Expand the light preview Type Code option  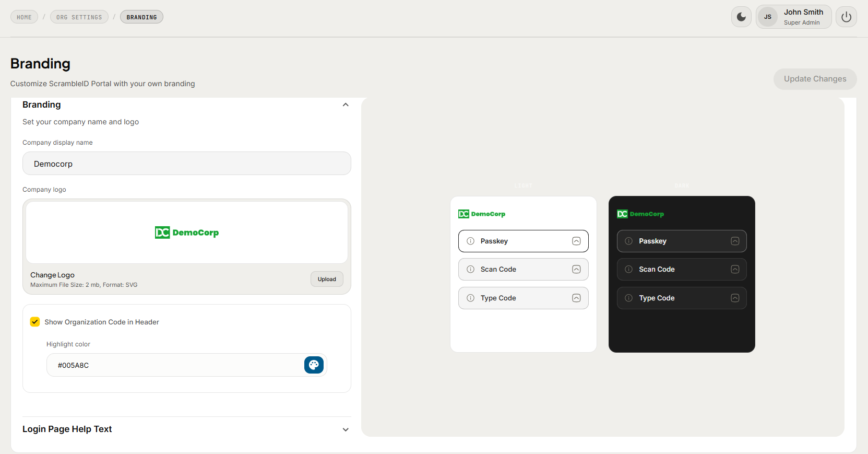point(576,298)
